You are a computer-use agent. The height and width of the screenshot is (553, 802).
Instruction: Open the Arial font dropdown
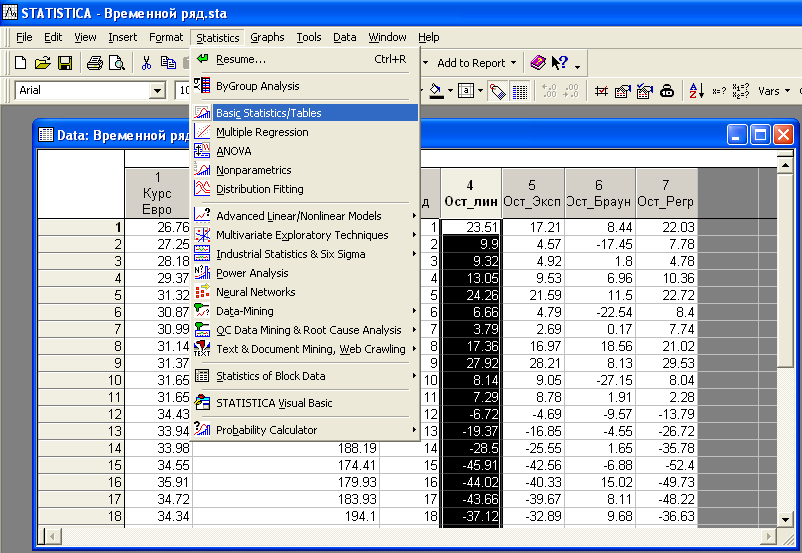pos(158,91)
